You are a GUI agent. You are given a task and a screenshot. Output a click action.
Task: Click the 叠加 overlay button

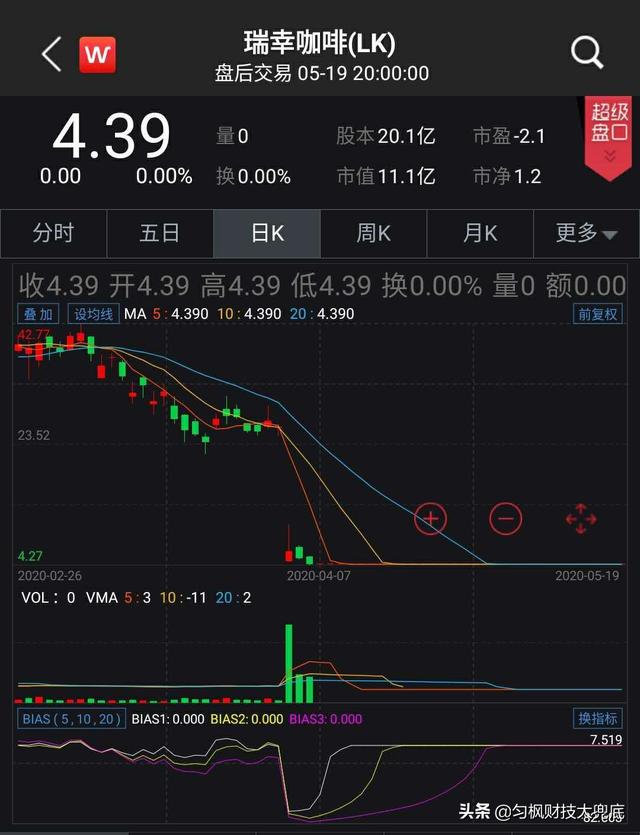pyautogui.click(x=38, y=314)
